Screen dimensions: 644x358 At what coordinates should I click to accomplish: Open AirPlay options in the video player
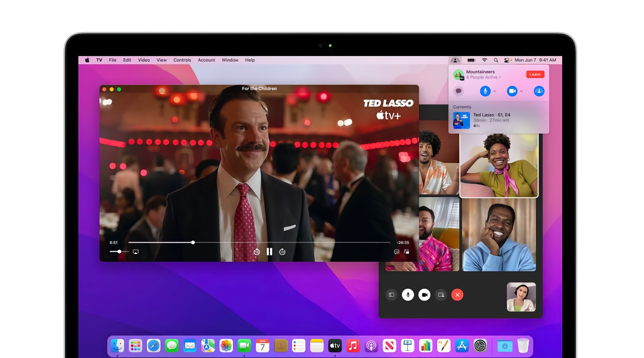pyautogui.click(x=136, y=252)
